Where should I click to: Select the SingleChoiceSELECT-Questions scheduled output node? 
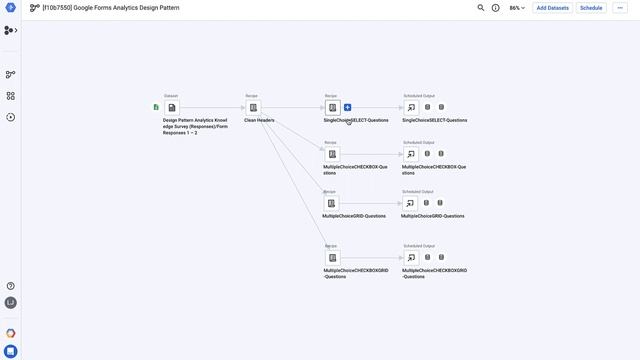pyautogui.click(x=411, y=108)
